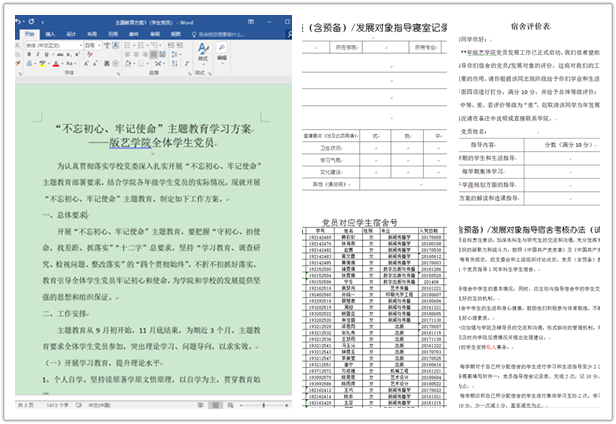Open the font size combo box
The image size is (616, 424).
click(93, 46)
